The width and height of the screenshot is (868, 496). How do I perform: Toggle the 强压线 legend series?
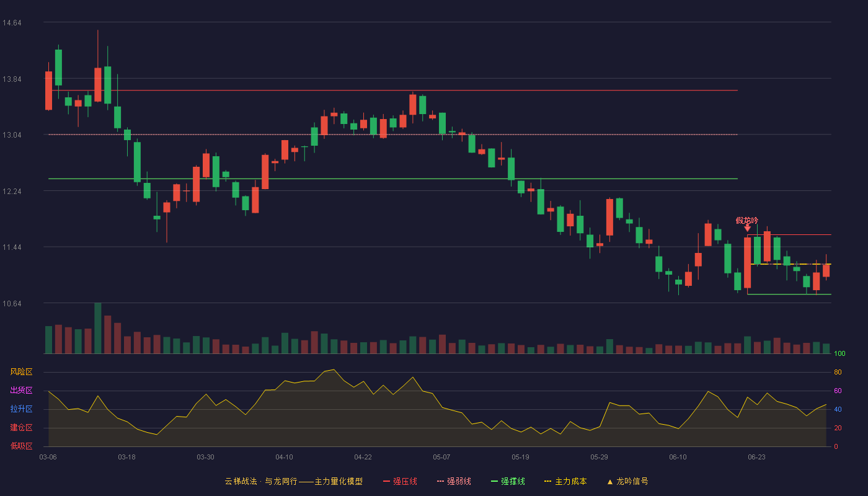400,481
